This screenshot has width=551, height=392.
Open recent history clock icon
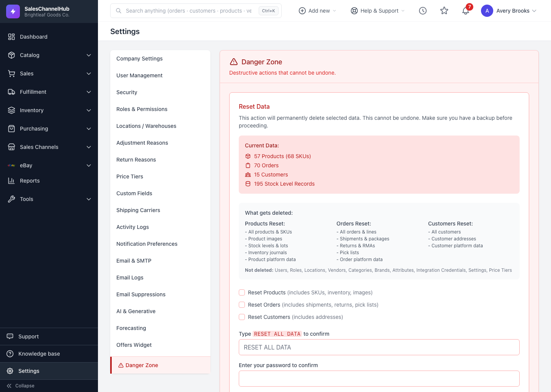(423, 11)
